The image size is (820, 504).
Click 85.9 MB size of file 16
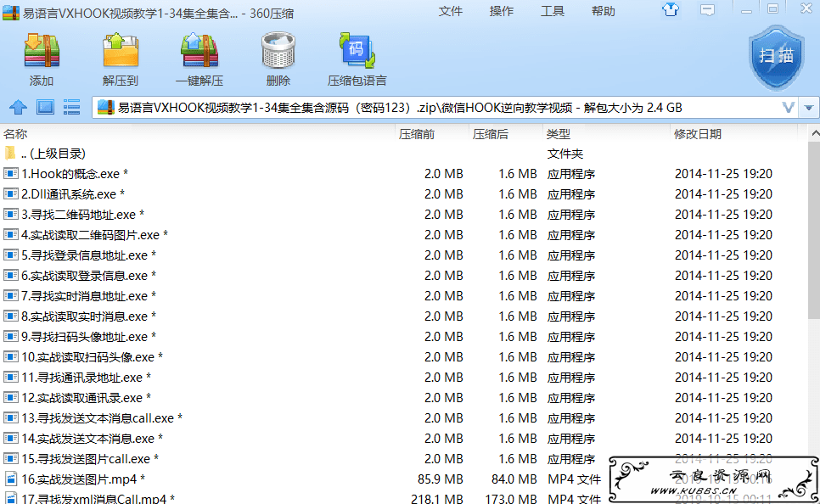pos(441,479)
